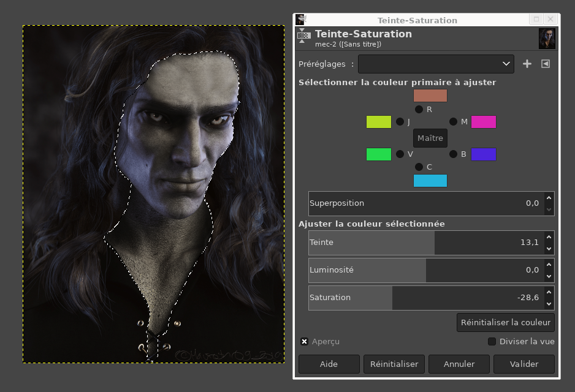The image size is (575, 392).
Task: Click the Teinte-Saturation tool icon in header
Action: pos(303,36)
